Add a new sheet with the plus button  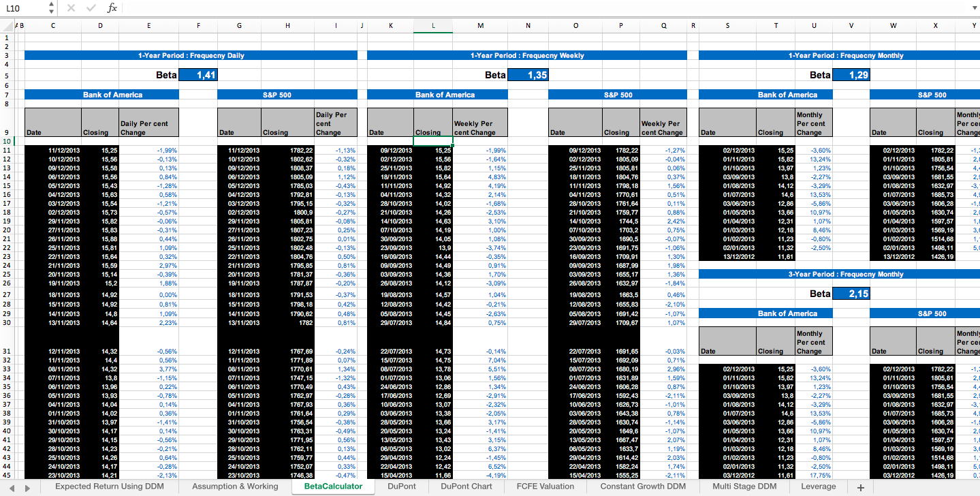860,488
